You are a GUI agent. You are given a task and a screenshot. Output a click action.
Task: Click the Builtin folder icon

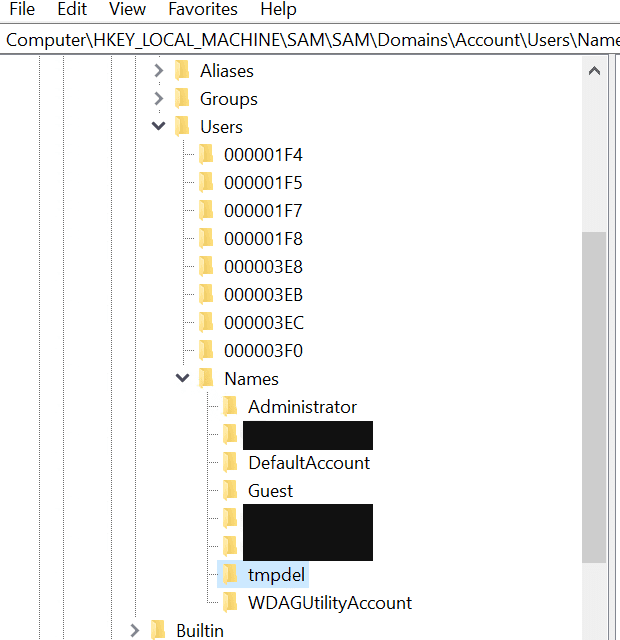click(158, 631)
